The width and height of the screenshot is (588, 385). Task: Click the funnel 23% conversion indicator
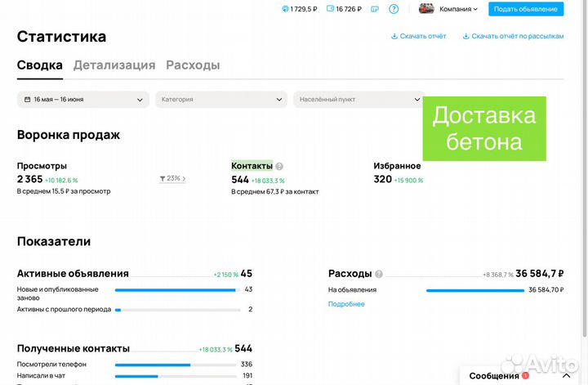point(172,178)
